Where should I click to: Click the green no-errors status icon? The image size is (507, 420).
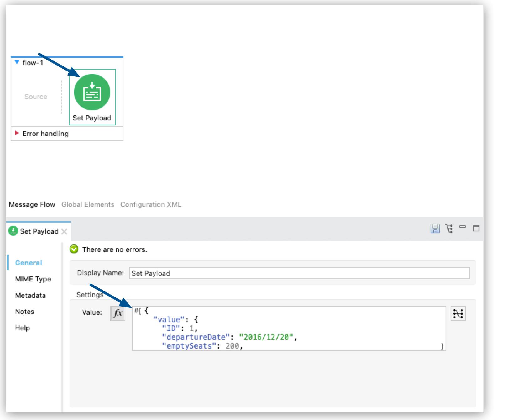tap(74, 249)
